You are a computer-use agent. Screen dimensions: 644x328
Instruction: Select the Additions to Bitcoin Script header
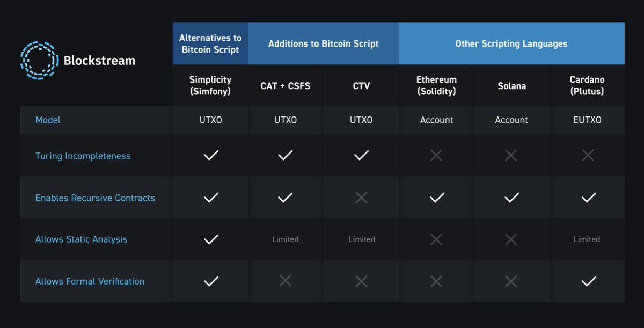(324, 43)
